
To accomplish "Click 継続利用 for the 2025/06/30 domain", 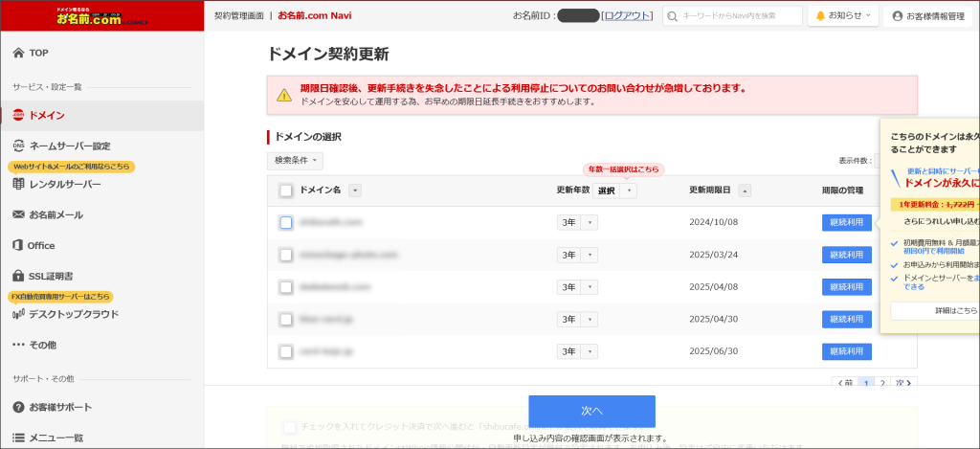I will (846, 352).
